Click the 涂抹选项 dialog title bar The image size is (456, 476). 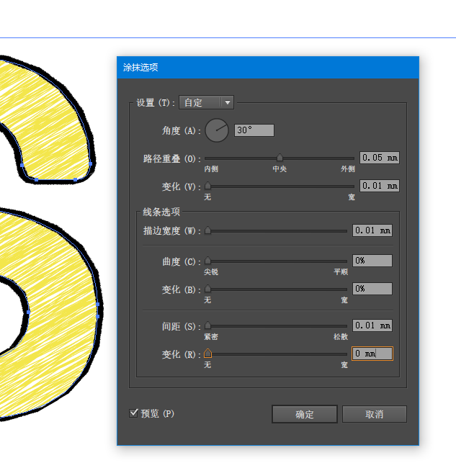[268, 68]
